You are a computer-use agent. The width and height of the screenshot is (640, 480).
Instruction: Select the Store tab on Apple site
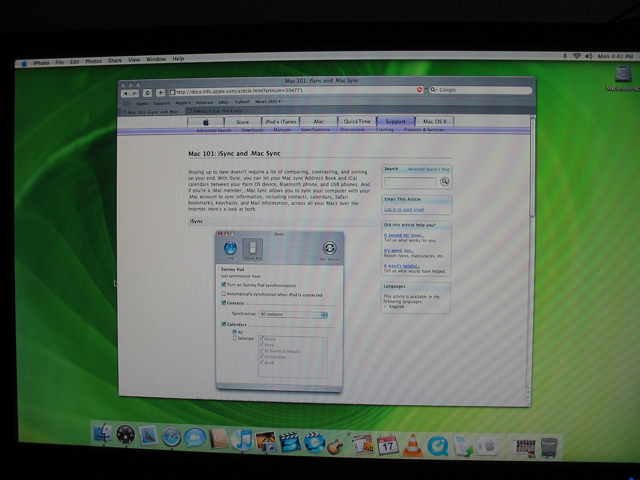pyautogui.click(x=242, y=122)
